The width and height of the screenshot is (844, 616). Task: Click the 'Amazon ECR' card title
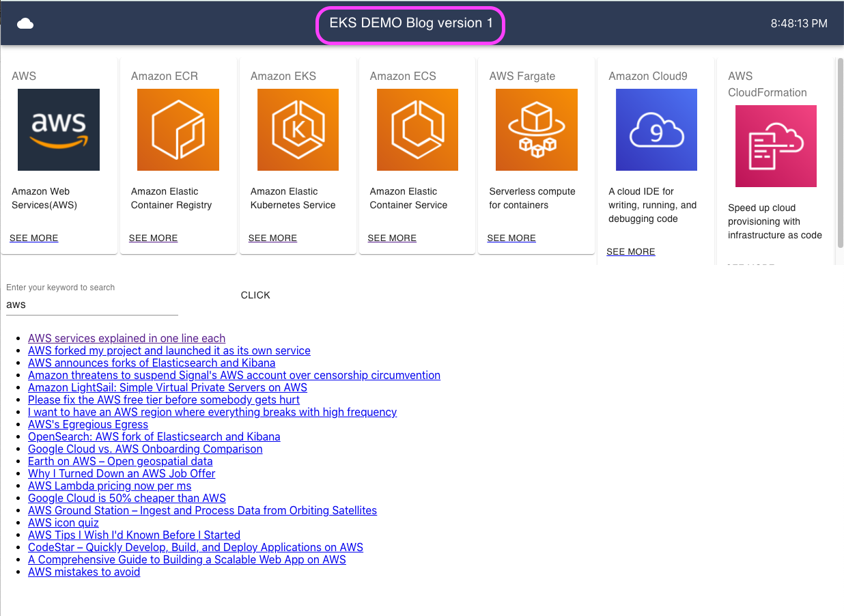[165, 76]
